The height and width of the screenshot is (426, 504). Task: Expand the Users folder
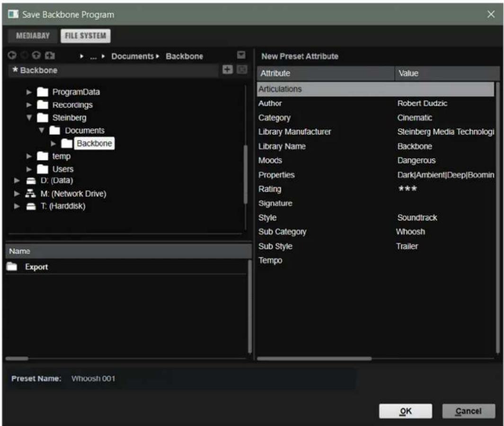tap(29, 169)
